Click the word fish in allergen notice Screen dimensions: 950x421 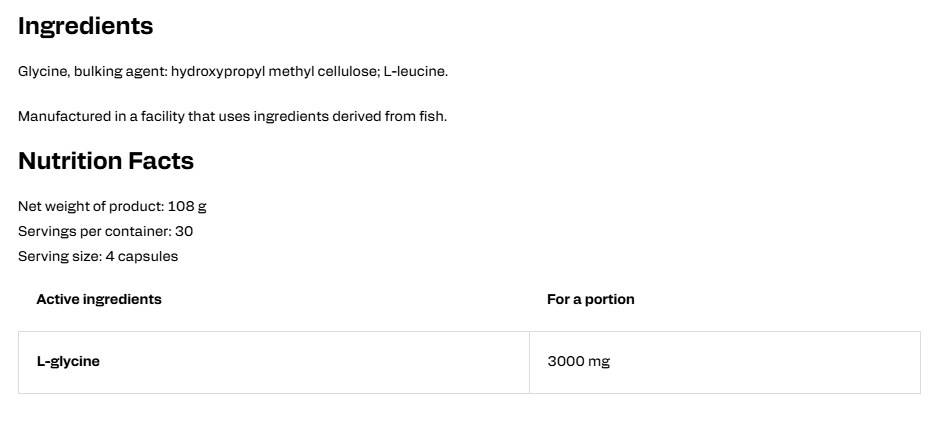tap(434, 116)
